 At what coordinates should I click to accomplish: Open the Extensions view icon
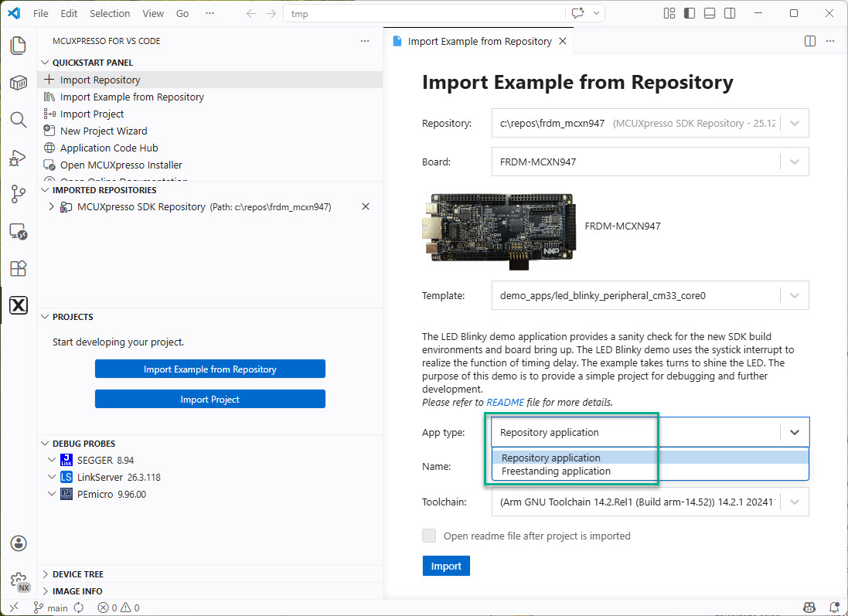point(18,268)
